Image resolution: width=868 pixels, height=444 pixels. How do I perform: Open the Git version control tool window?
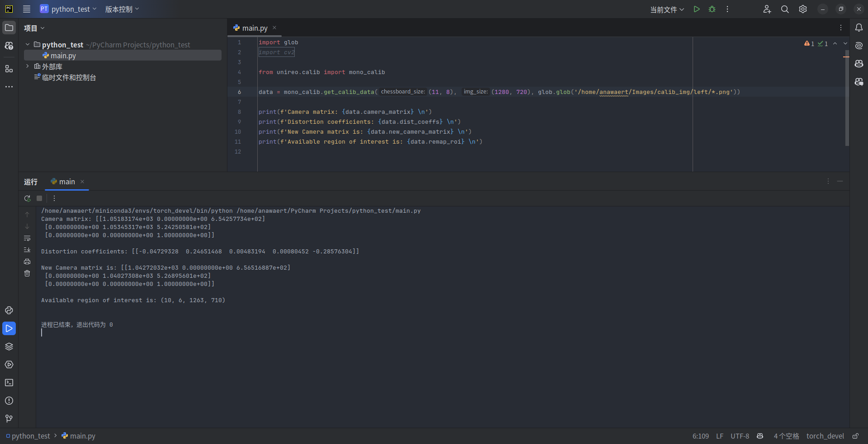tap(9, 419)
